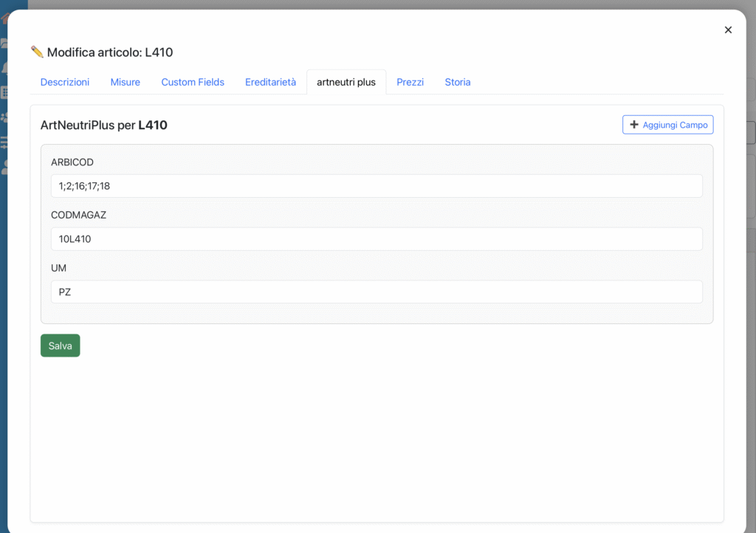Click the bell notifications sidebar icon
Screen dimensions: 756x533
4,68
